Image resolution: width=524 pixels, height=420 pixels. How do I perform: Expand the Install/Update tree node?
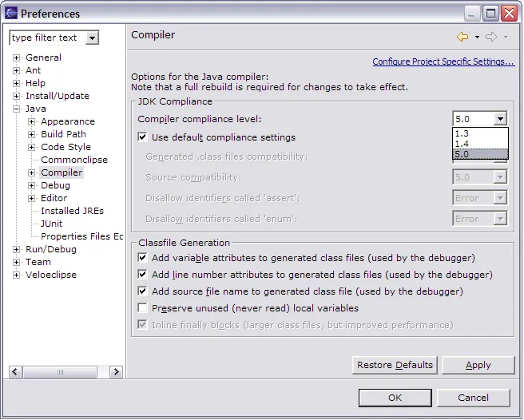tap(16, 97)
